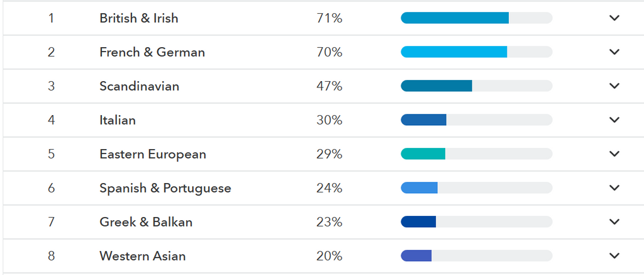644x275 pixels.
Task: Click the 47% Scandinavian percentage
Action: [x=330, y=86]
